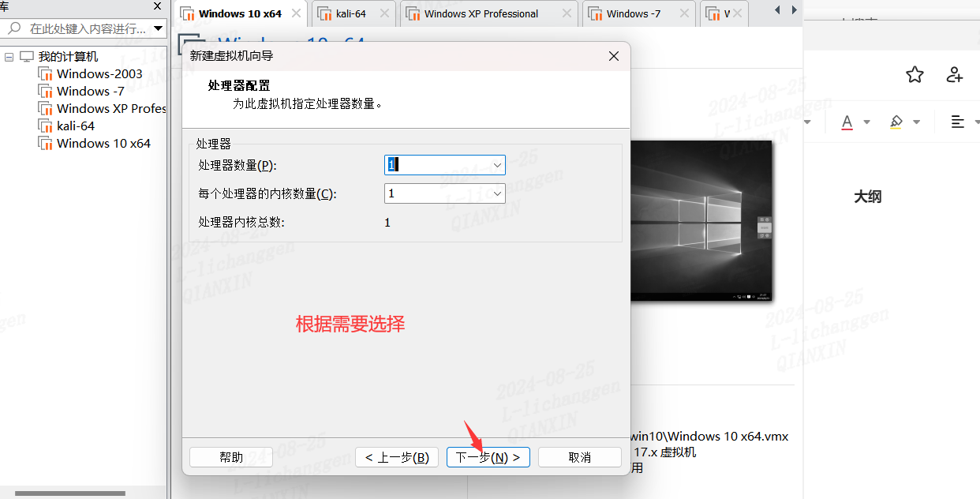Click the left tab-scroll arrow
980x499 pixels.
[777, 10]
